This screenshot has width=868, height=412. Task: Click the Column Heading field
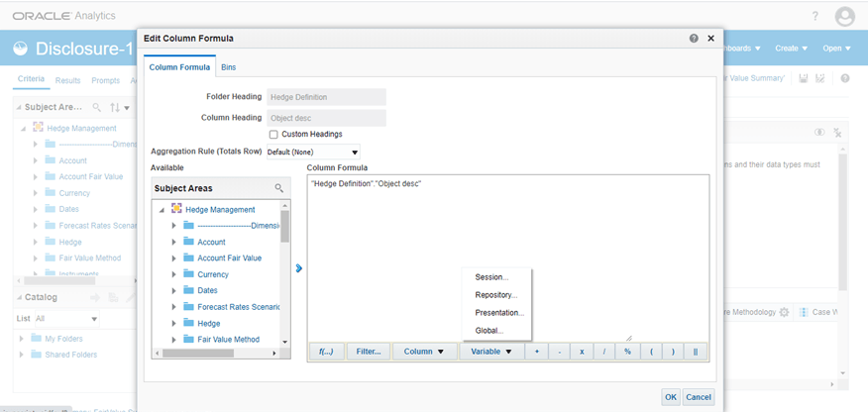pyautogui.click(x=327, y=118)
